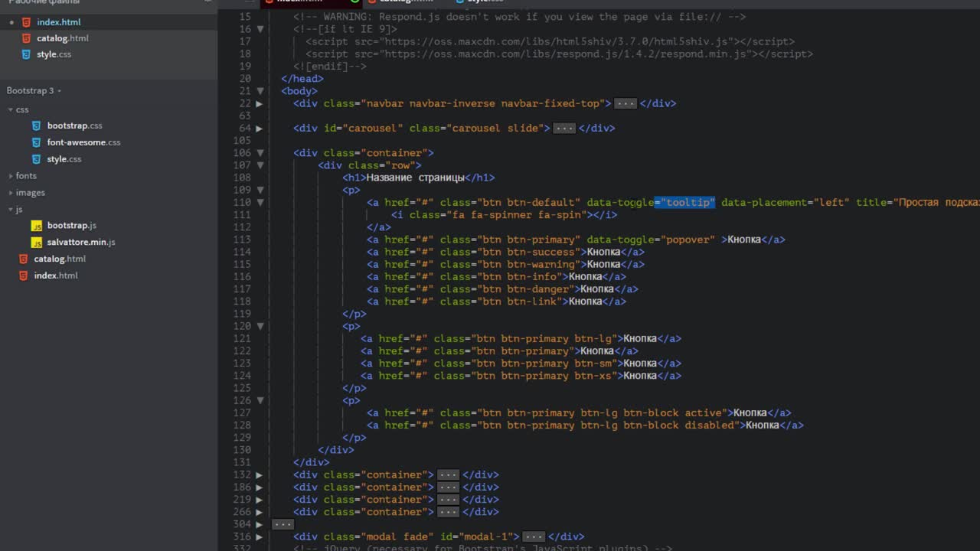Click "btn btn-success" class on line 114
980x551 pixels.
click(x=529, y=252)
